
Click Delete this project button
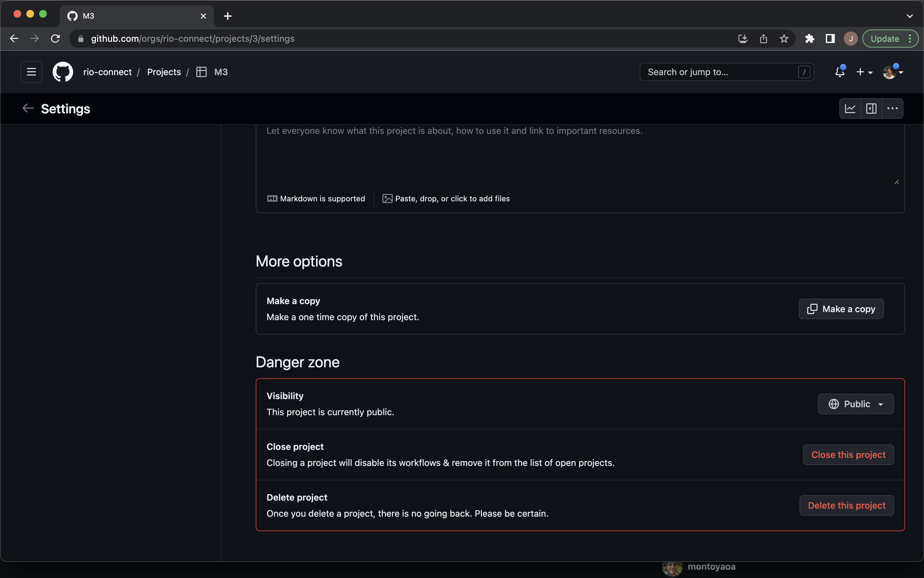coord(846,505)
